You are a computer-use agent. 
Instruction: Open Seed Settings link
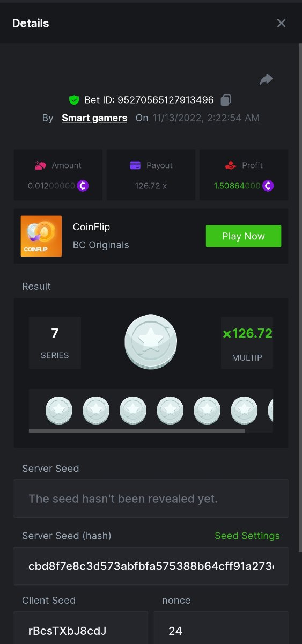click(247, 536)
